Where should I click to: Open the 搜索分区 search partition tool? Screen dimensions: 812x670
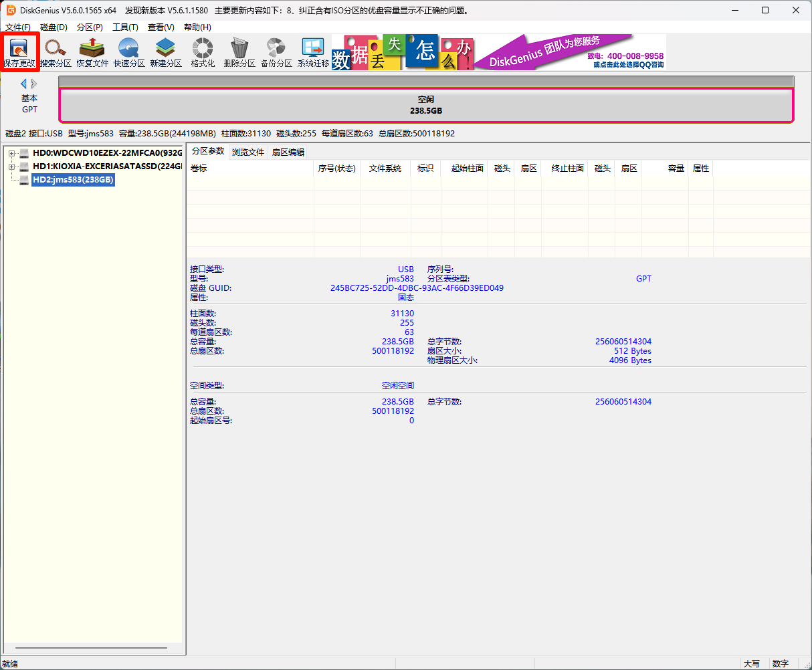(x=56, y=52)
